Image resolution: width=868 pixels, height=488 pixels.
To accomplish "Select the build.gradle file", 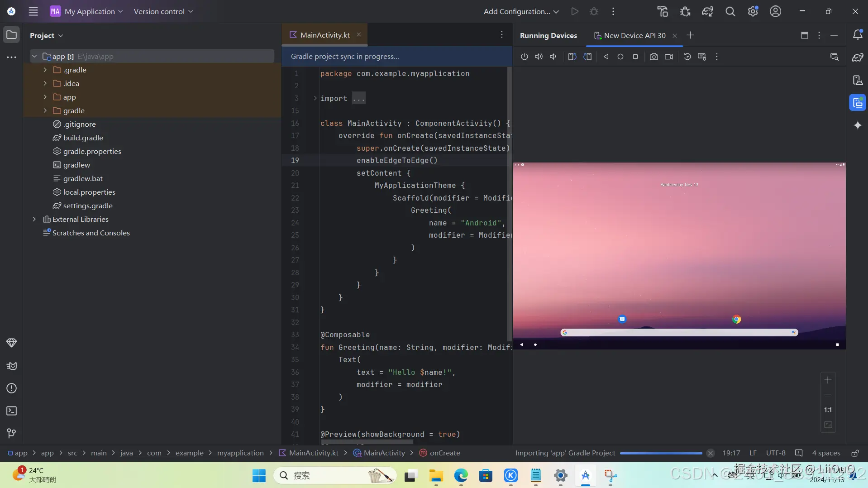I will tap(83, 138).
